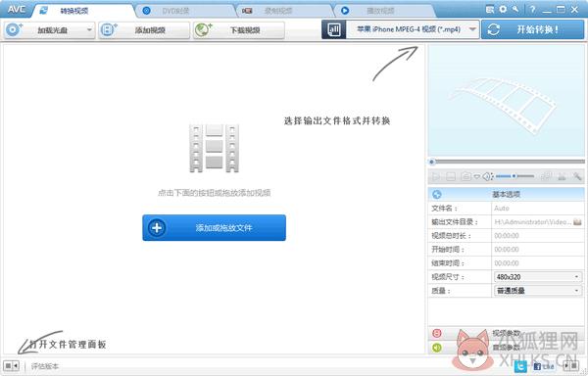Screen dimensions: 588x376
Task: Click the plus icon on add files button
Action: (x=157, y=228)
